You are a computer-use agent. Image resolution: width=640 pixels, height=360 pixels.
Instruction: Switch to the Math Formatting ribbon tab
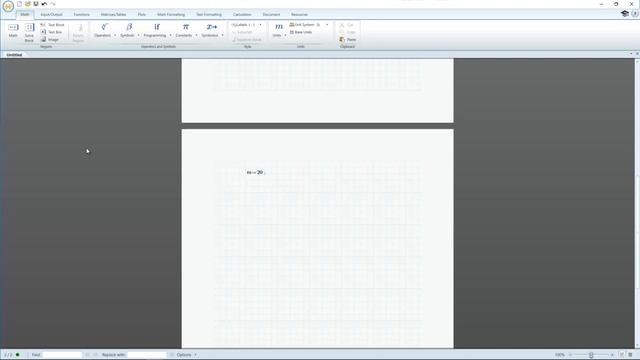(171, 14)
